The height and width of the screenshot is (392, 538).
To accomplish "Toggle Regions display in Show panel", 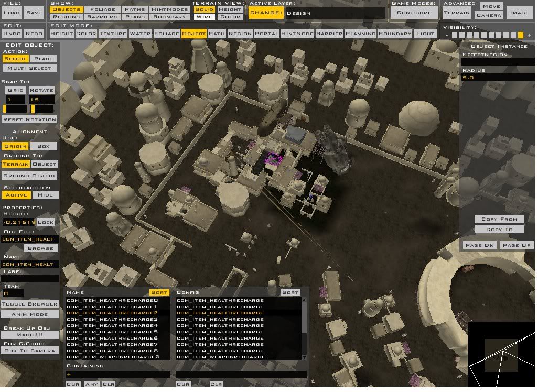I will coord(66,16).
